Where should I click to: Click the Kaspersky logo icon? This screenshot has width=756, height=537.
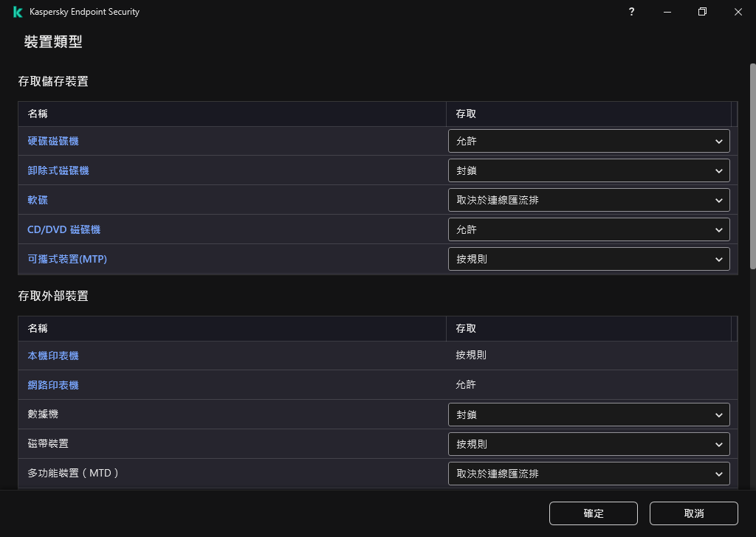pyautogui.click(x=18, y=12)
